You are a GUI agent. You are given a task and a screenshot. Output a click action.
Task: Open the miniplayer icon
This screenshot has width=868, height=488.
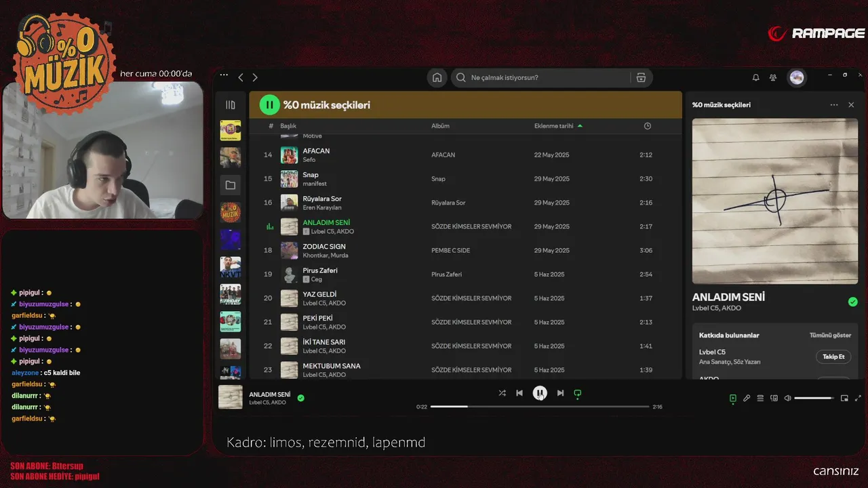tap(844, 398)
